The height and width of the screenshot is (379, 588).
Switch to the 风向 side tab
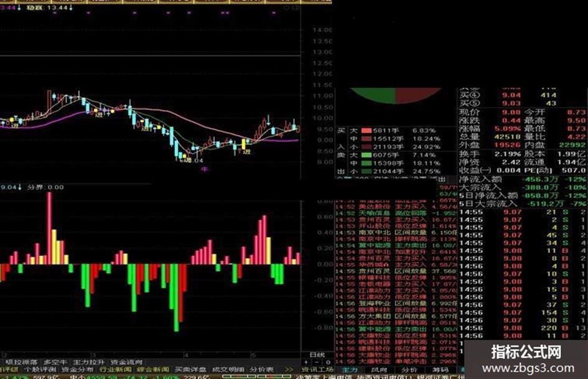(379, 370)
